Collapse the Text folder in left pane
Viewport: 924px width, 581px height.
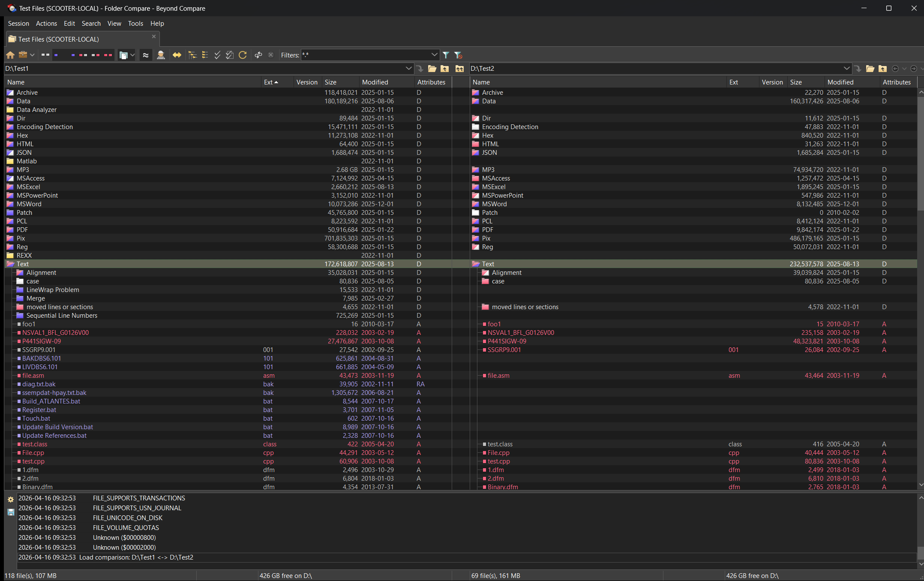(x=10, y=264)
